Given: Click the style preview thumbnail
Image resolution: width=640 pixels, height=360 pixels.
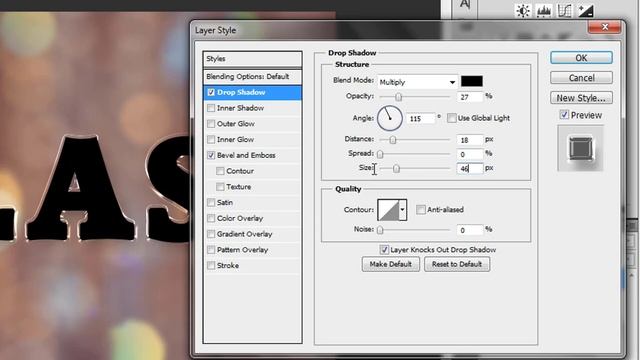Looking at the screenshot, I should [x=580, y=148].
